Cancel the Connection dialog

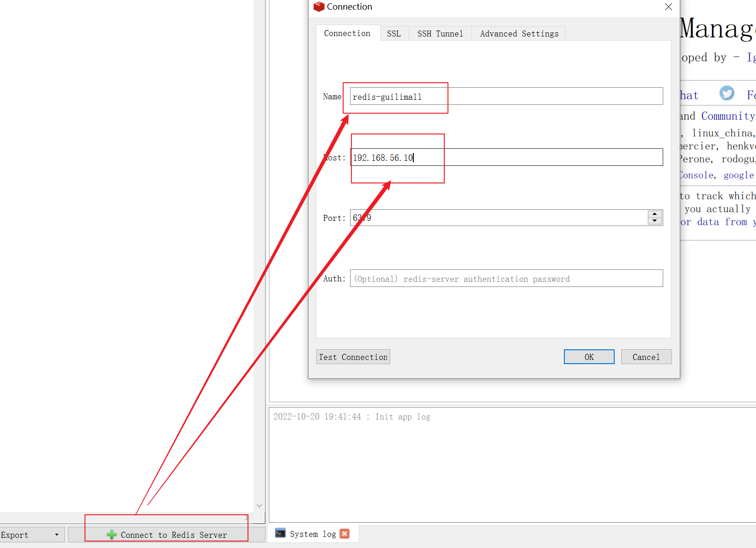coord(646,357)
